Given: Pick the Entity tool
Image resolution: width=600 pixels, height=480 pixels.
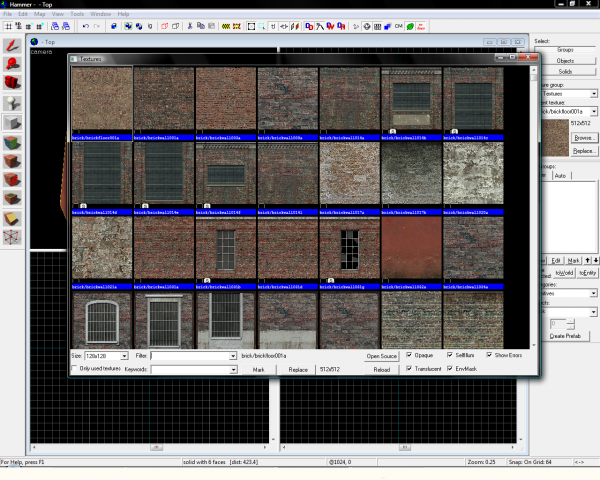Looking at the screenshot, I should (12, 103).
